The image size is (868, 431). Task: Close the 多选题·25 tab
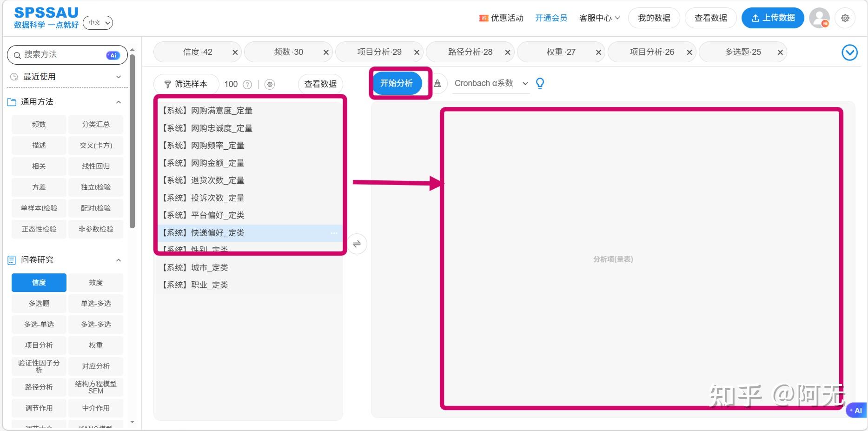click(781, 53)
